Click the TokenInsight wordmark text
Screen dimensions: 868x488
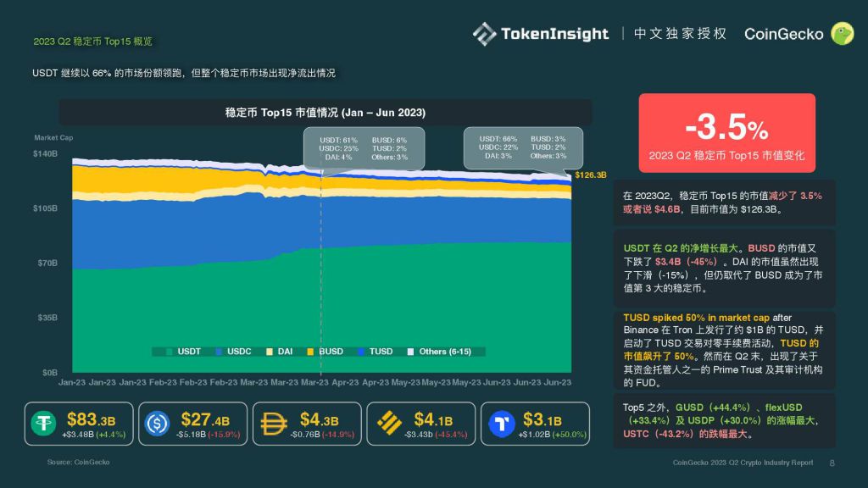tap(554, 34)
